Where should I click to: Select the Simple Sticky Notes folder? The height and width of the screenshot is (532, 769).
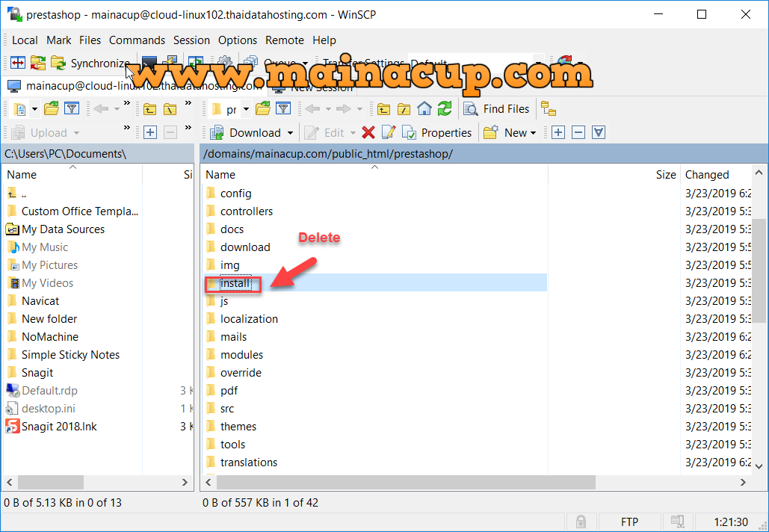[x=70, y=355]
